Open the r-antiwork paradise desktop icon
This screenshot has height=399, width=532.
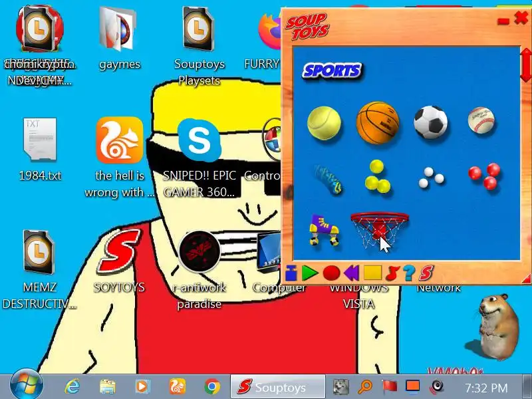tap(199, 269)
